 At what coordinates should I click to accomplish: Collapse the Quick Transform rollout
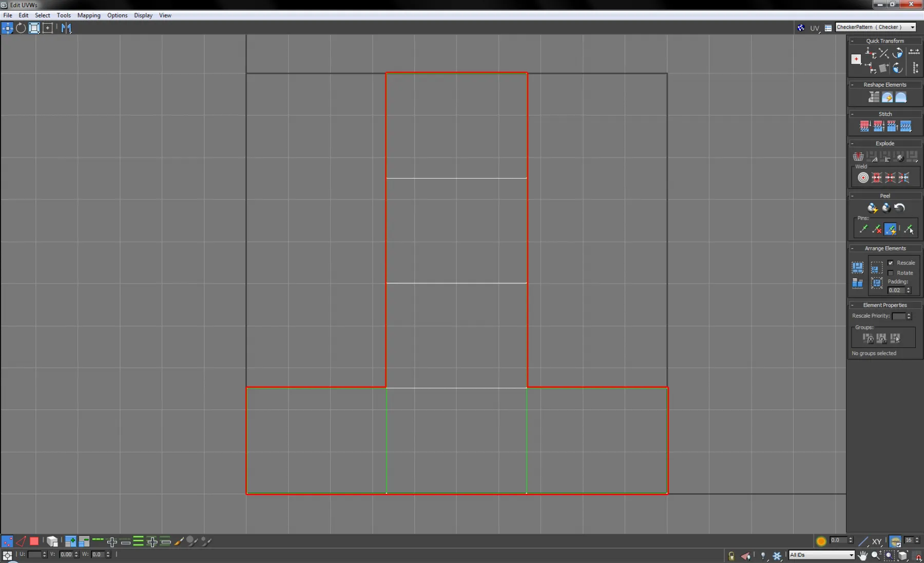coord(853,41)
